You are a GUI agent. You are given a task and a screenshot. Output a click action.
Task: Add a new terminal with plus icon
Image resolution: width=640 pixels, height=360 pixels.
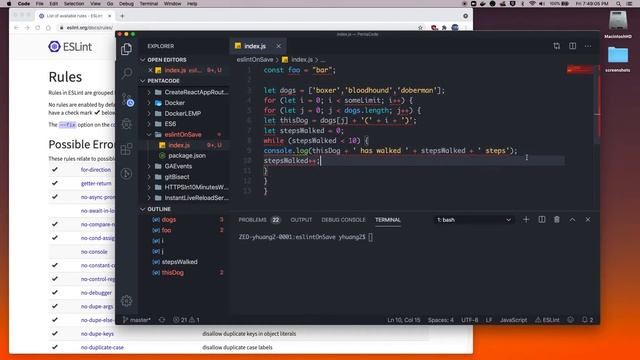click(x=526, y=220)
